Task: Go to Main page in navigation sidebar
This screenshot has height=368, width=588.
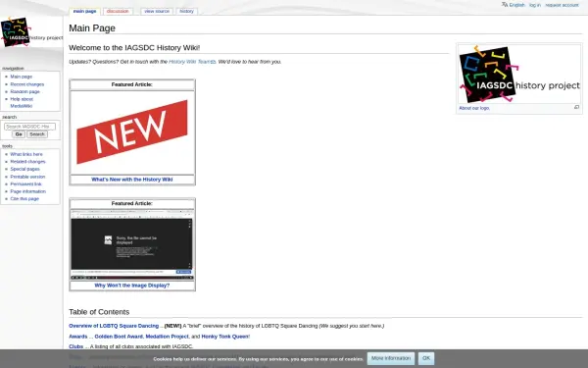Action: click(x=21, y=77)
